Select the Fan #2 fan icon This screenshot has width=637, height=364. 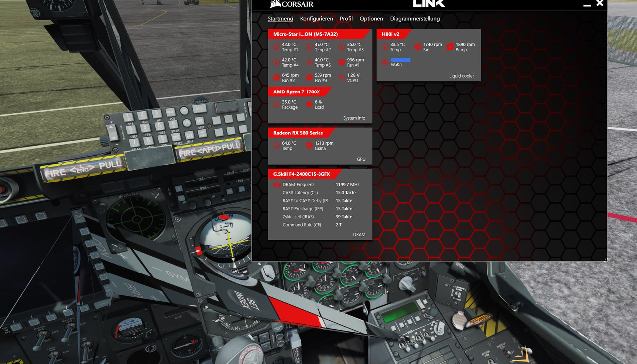277,77
